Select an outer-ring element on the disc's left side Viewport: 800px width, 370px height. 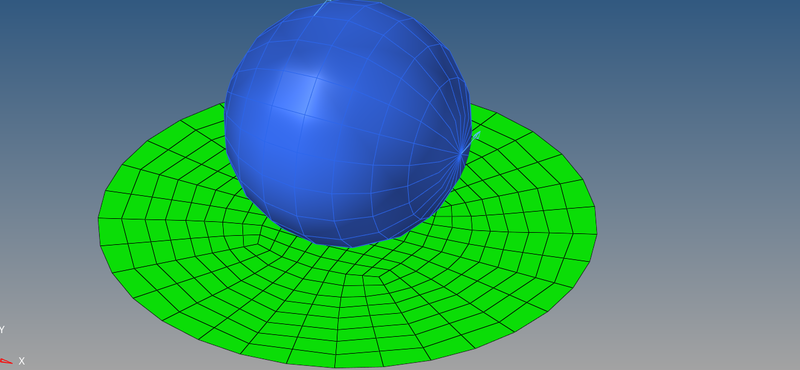(111, 232)
